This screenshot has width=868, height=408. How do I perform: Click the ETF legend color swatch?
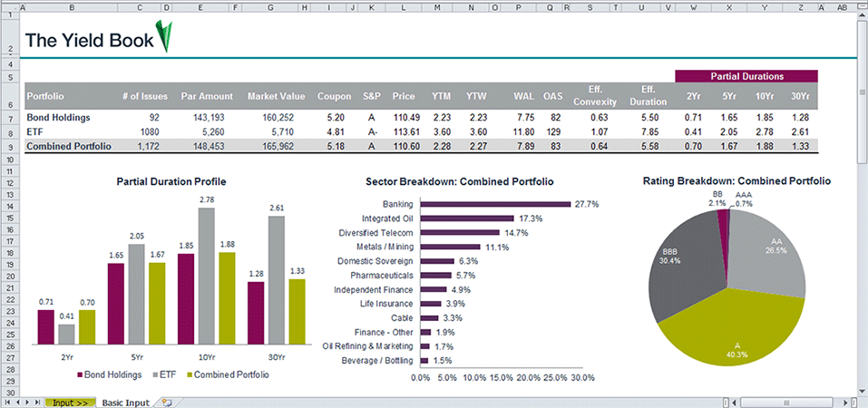click(x=154, y=374)
